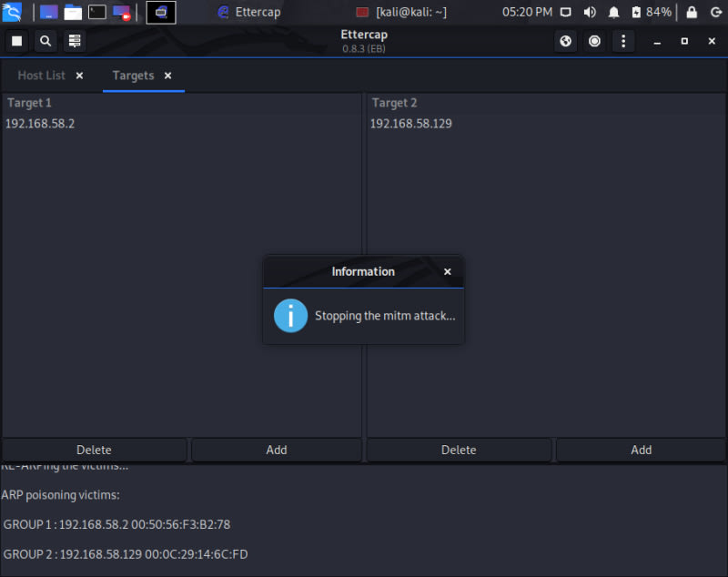Image resolution: width=728 pixels, height=577 pixels.
Task: Switch to Ettercap taskbar window entry
Action: coord(249,12)
